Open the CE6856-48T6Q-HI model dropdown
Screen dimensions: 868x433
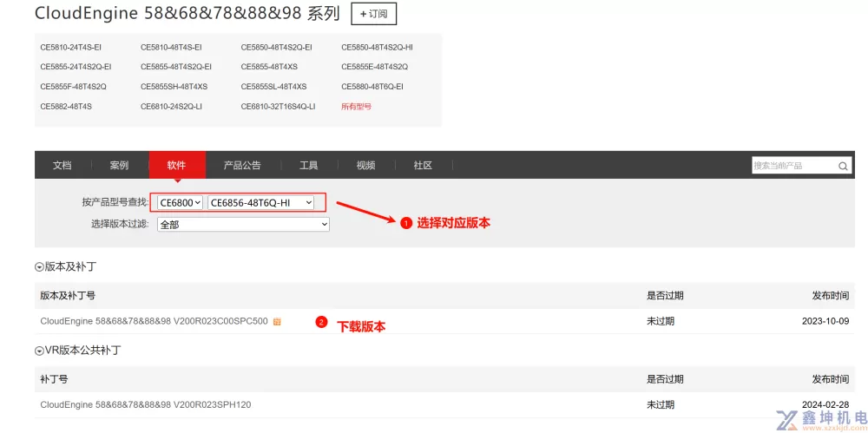(x=260, y=203)
